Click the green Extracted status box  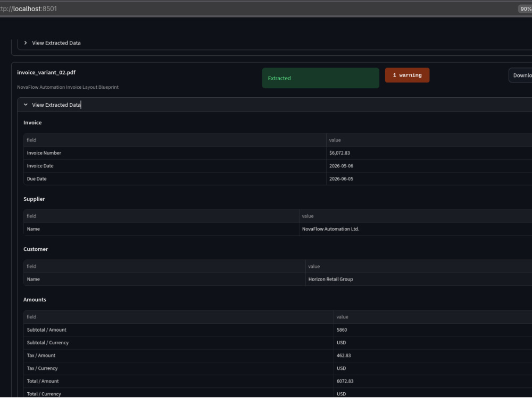(x=321, y=78)
